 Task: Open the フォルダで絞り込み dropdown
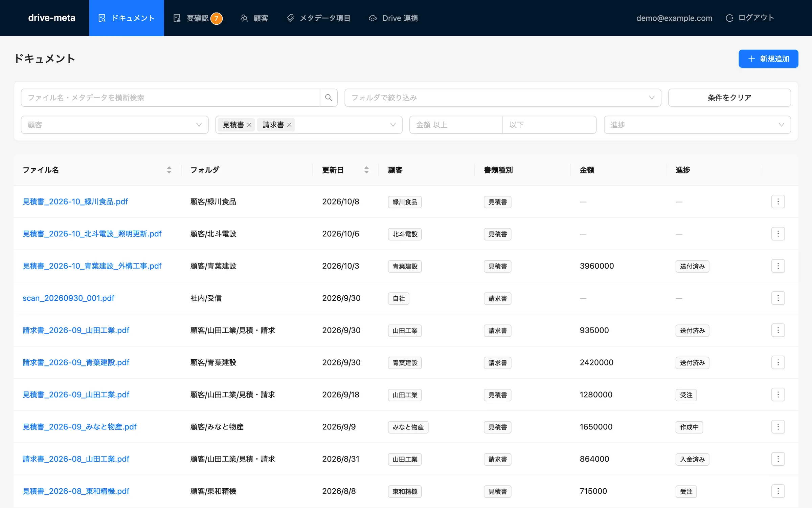coord(503,98)
